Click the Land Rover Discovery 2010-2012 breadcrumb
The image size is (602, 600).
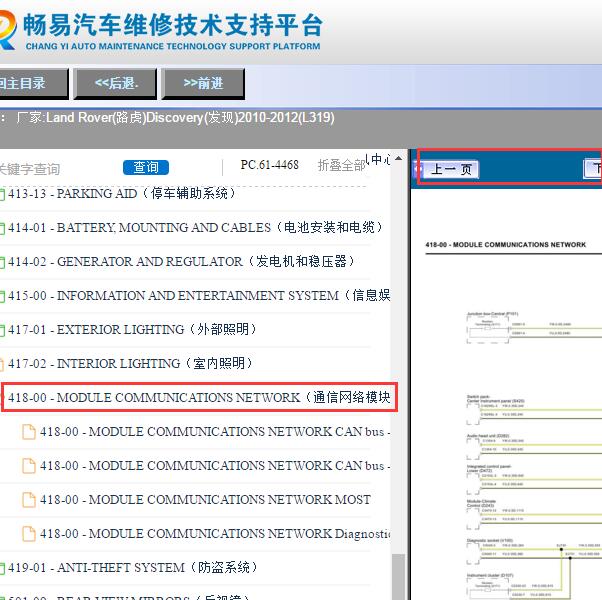(x=175, y=117)
